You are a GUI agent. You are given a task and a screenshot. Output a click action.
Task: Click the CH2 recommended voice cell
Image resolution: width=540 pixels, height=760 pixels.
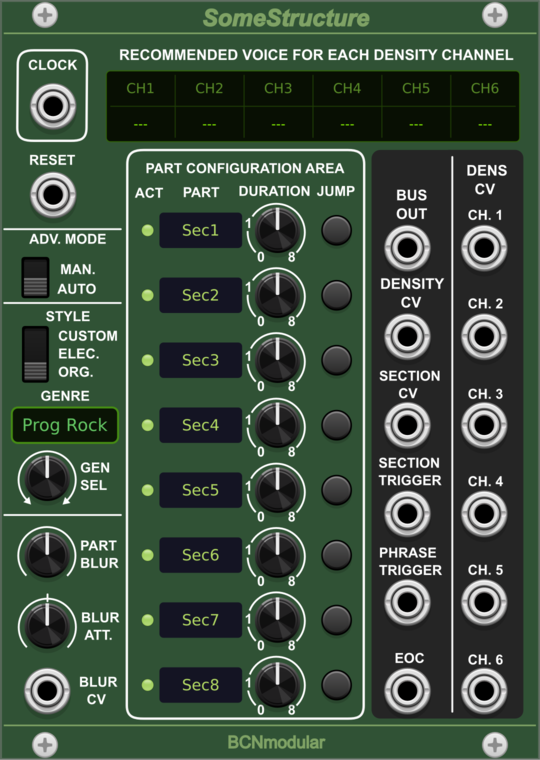click(209, 107)
